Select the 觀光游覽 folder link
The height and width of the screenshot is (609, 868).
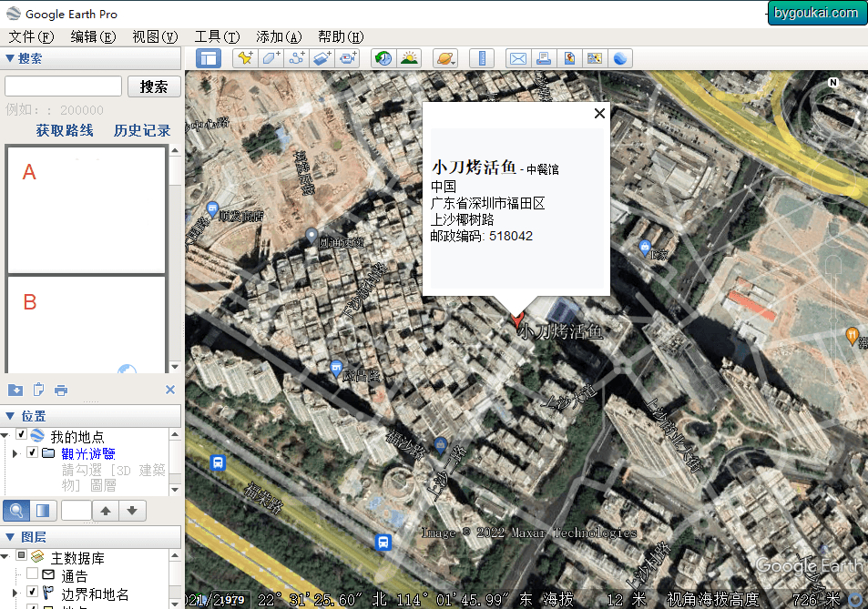pyautogui.click(x=88, y=453)
